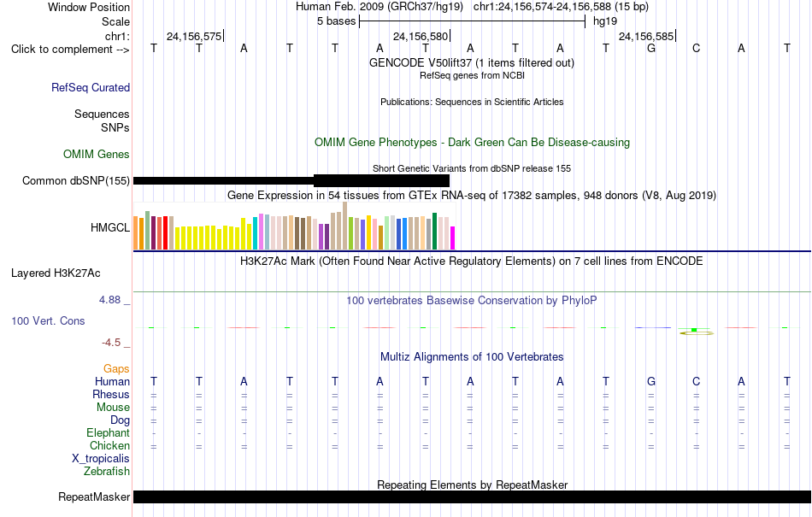Open the RefSeq Curated track label
Image resolution: width=812 pixels, height=517 pixels.
click(x=91, y=87)
